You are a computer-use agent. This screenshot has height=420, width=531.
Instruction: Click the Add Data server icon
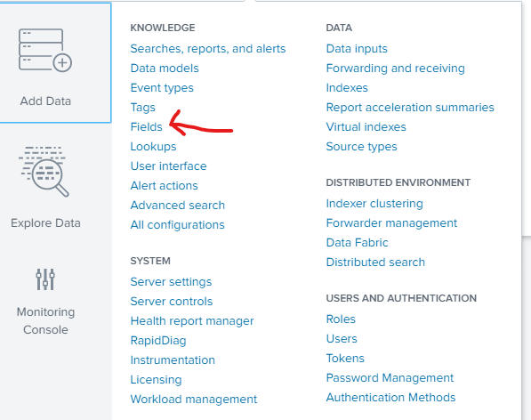point(45,50)
